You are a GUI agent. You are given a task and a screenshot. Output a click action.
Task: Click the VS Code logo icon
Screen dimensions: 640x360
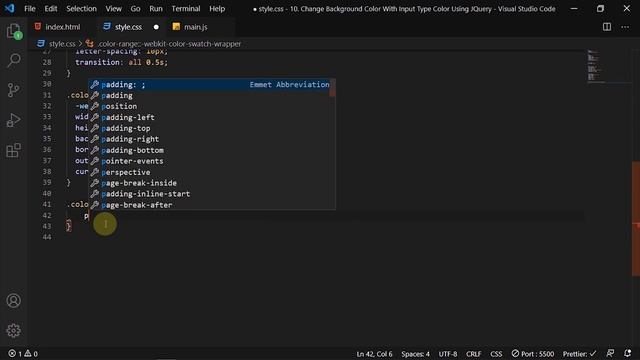[x=9, y=8]
